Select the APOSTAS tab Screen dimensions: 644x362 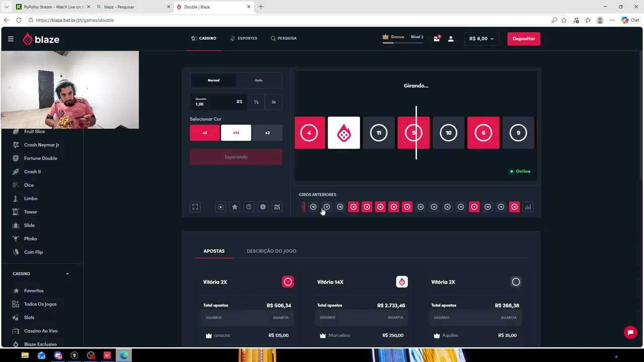[x=214, y=251]
